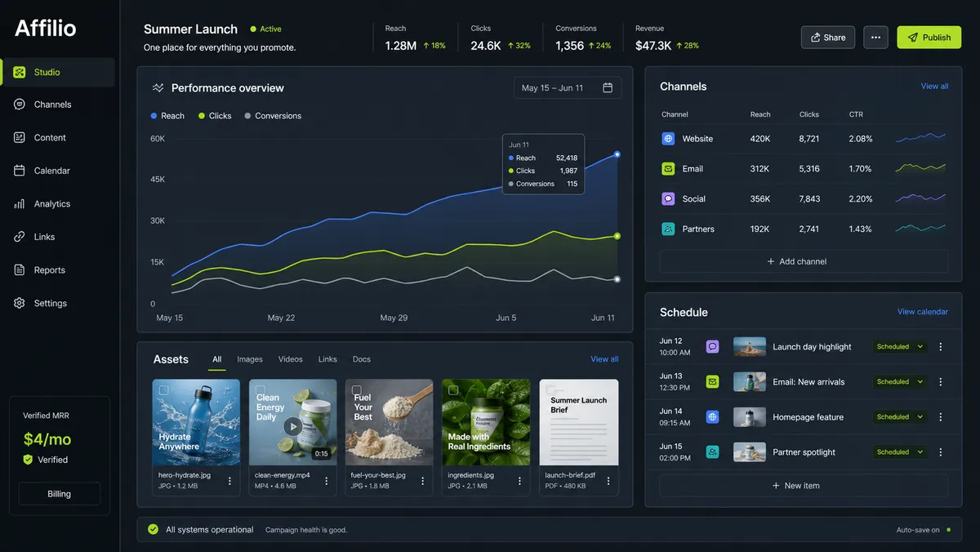Switch to Videos assets tab
This screenshot has height=552, width=980.
[x=291, y=359]
